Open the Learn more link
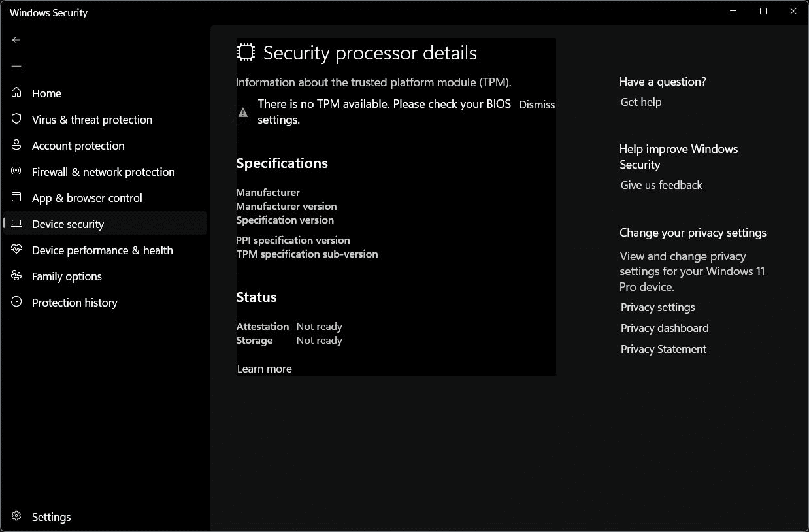This screenshot has width=809, height=532. [264, 369]
